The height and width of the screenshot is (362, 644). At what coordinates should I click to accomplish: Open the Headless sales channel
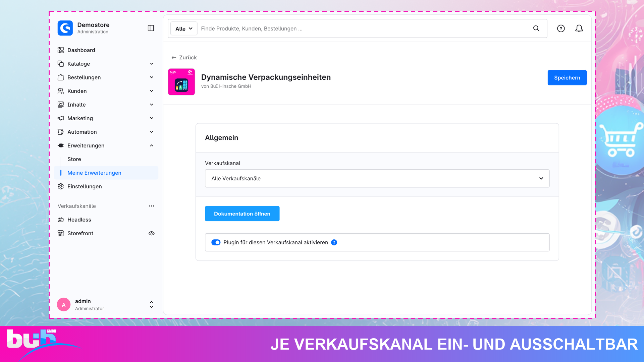pos(79,220)
